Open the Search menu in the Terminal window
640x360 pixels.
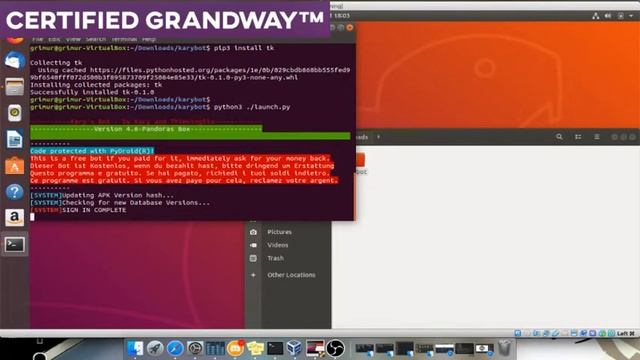pos(96,39)
